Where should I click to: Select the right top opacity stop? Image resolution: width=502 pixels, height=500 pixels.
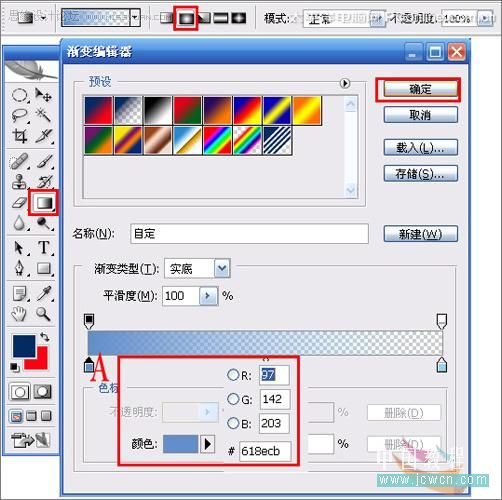[442, 321]
